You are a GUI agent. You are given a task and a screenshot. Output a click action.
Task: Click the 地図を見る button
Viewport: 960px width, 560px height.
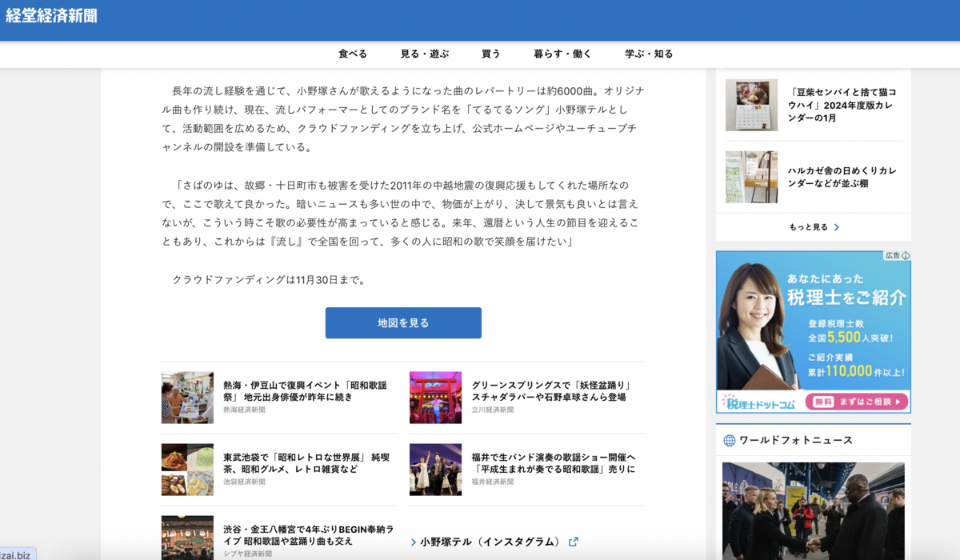coord(403,322)
